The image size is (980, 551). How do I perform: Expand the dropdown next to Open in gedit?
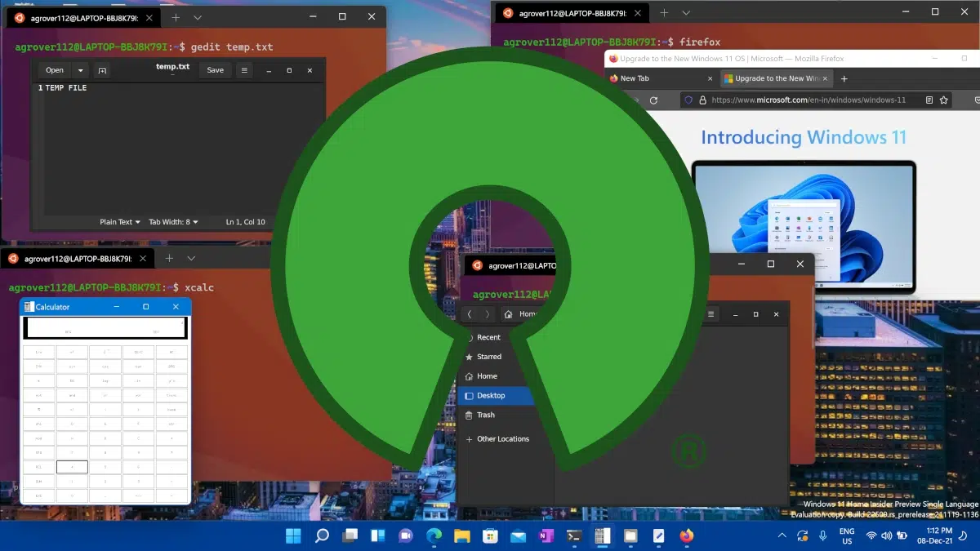point(79,70)
